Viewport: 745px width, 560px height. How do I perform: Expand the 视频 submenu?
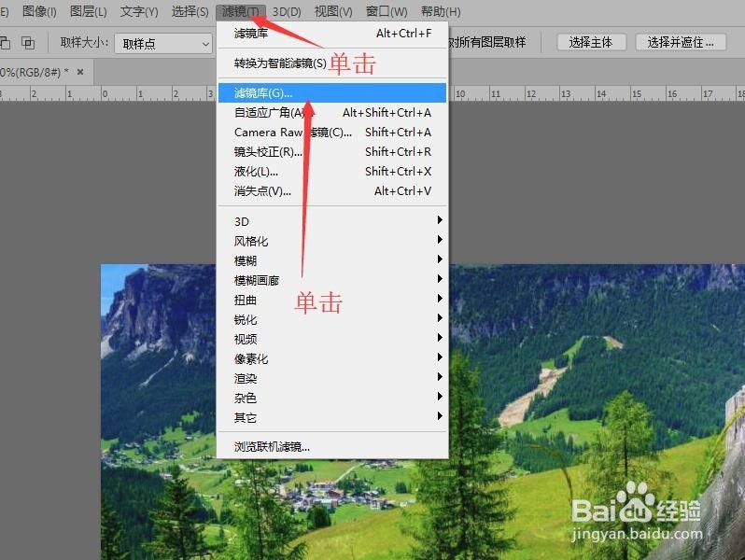point(332,339)
